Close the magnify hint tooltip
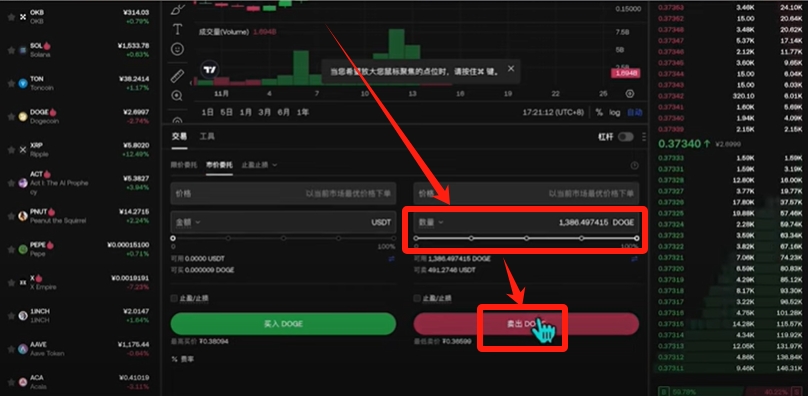The image size is (808, 396). pos(511,69)
